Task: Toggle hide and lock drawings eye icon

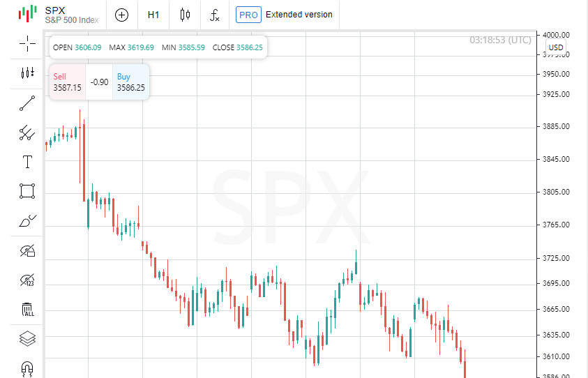Action: [27, 250]
